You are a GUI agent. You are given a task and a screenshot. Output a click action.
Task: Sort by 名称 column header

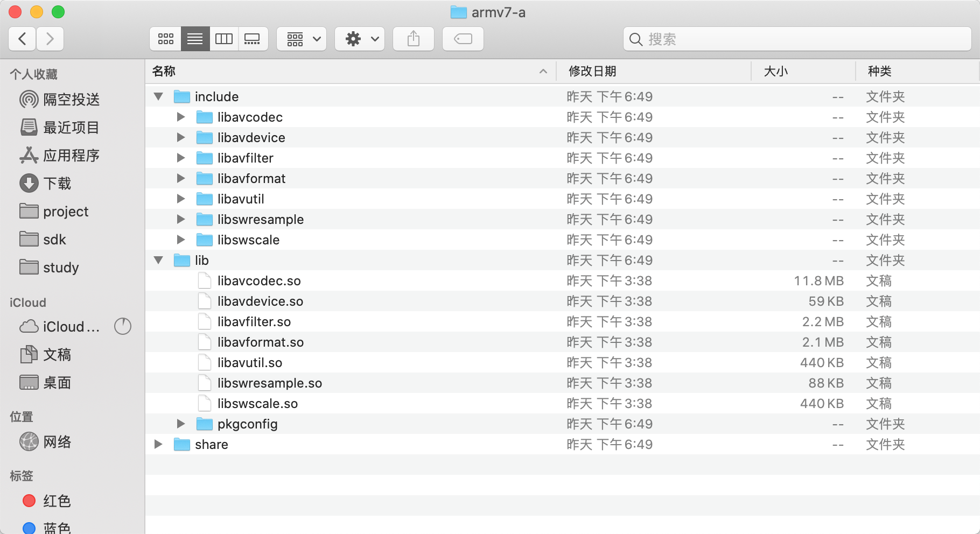click(x=350, y=71)
